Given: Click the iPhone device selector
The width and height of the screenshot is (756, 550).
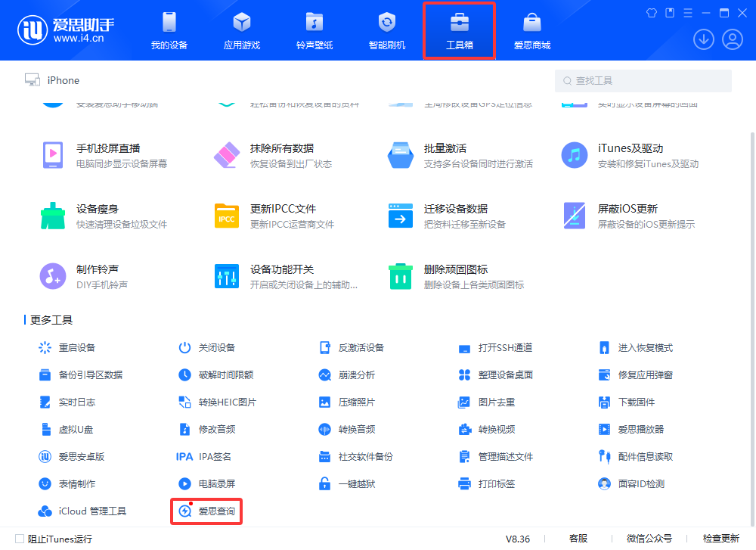Looking at the screenshot, I should point(52,80).
